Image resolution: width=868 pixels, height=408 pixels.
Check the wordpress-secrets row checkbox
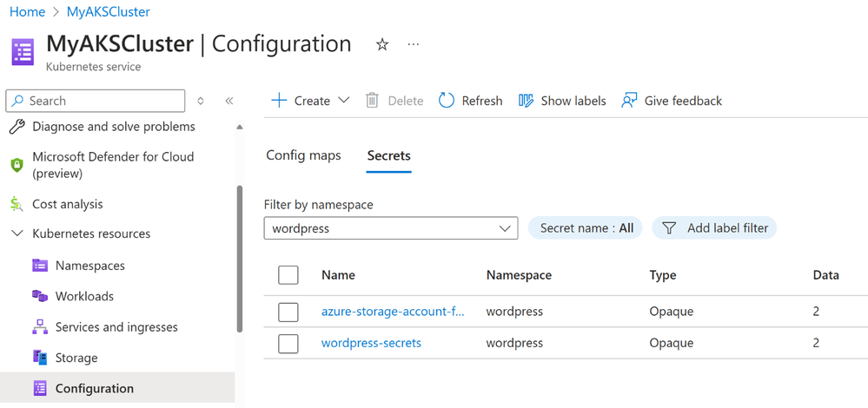(x=288, y=343)
